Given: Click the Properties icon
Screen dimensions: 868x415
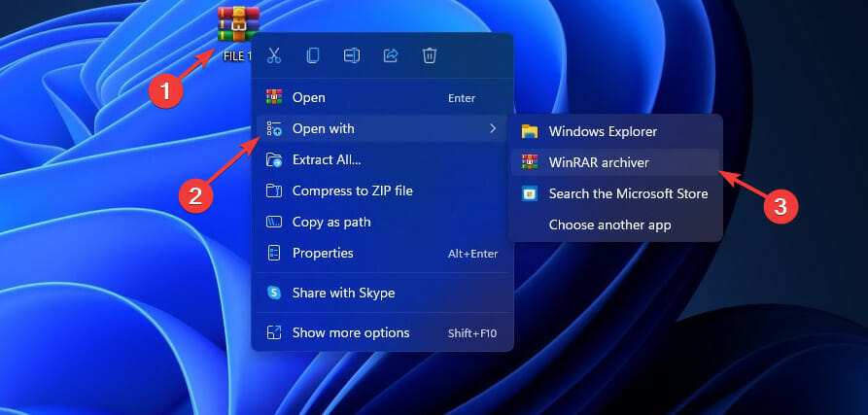Looking at the screenshot, I should [x=274, y=253].
